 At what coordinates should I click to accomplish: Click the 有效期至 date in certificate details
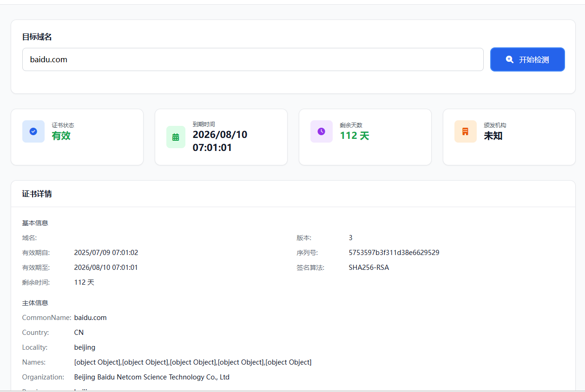point(106,268)
